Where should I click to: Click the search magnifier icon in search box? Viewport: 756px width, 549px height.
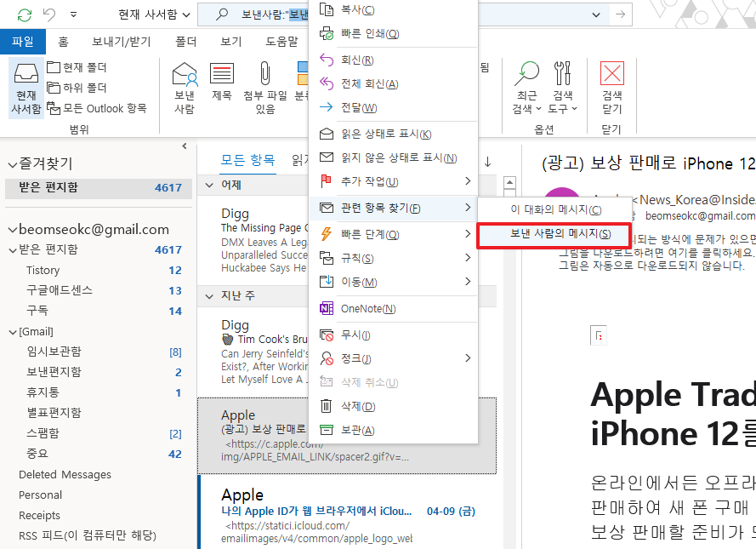click(x=221, y=14)
